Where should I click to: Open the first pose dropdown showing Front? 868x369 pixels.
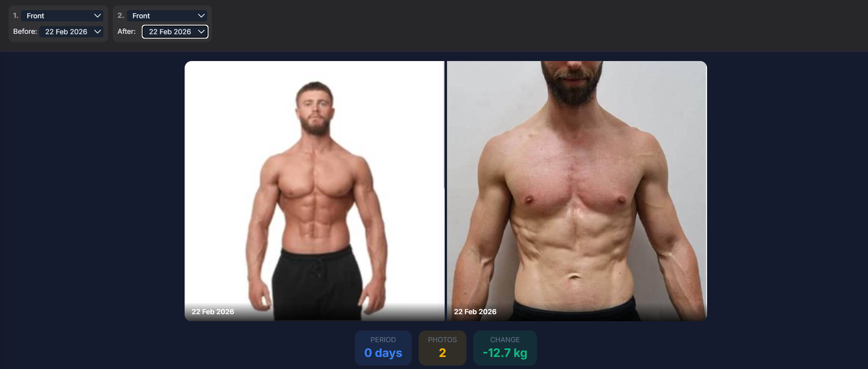pos(62,16)
